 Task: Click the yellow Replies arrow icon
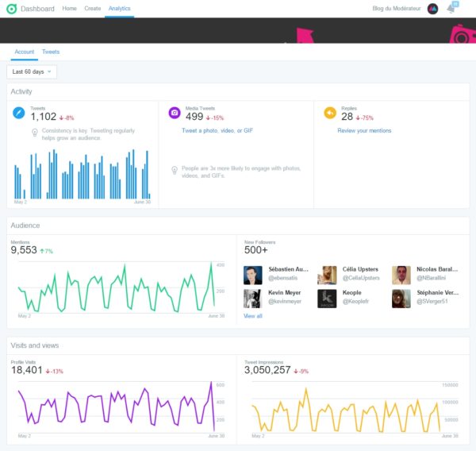(330, 113)
